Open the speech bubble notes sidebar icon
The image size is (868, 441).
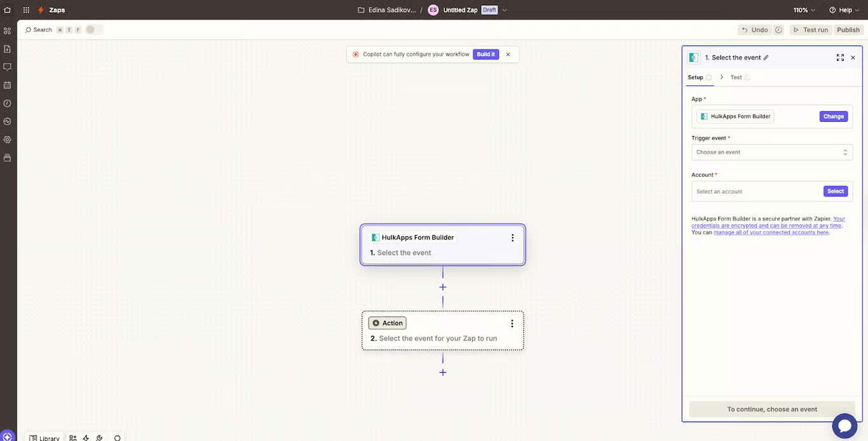(x=7, y=67)
